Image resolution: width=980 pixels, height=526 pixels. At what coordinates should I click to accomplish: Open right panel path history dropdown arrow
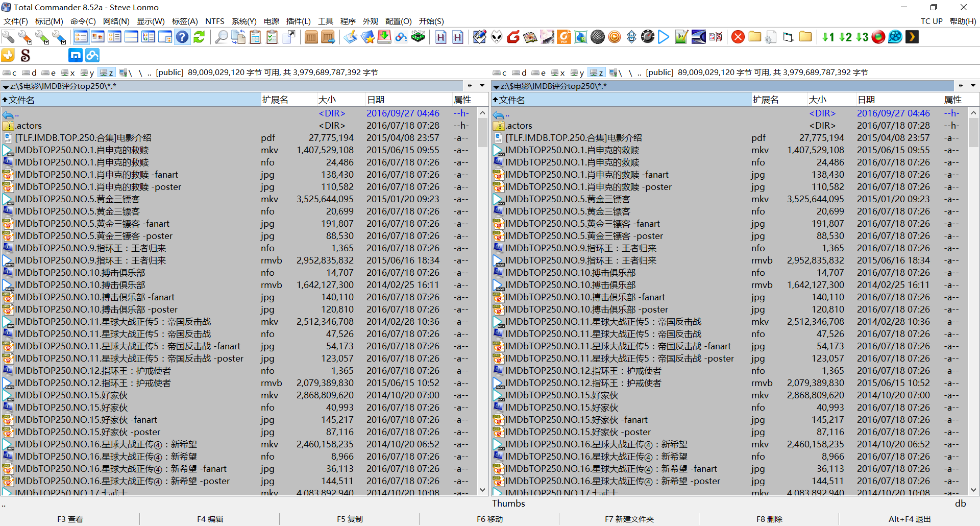coord(973,86)
